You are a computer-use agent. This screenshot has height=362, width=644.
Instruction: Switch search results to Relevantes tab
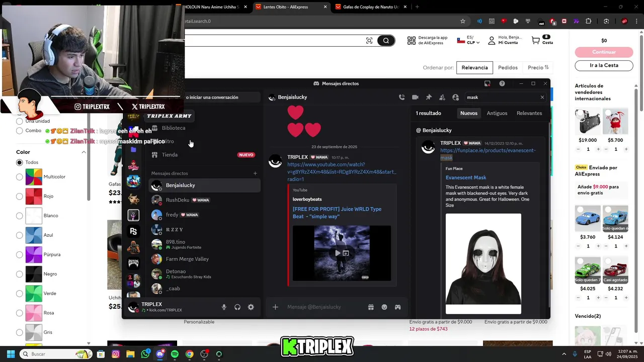pos(529,113)
